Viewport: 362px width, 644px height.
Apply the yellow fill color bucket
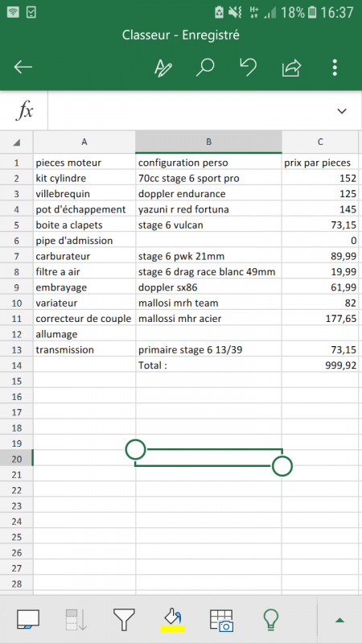[173, 619]
